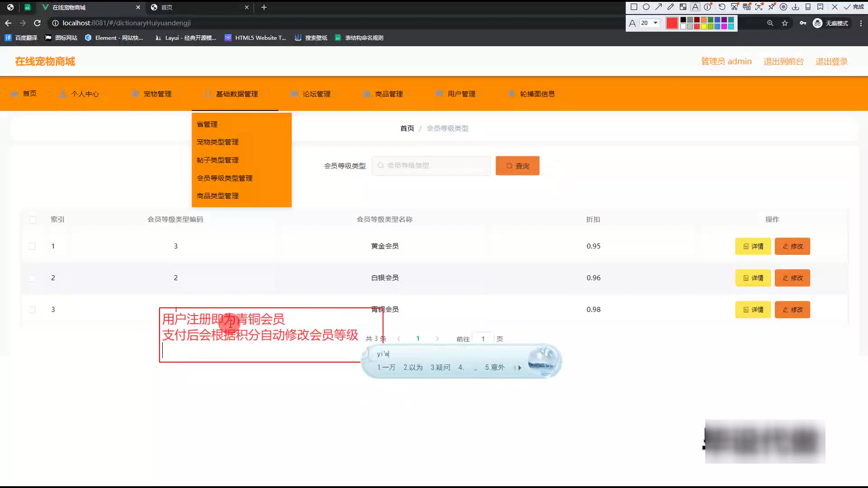Undo last screenshot annotation
Image resolution: width=868 pixels, height=488 pixels.
pos(722,7)
